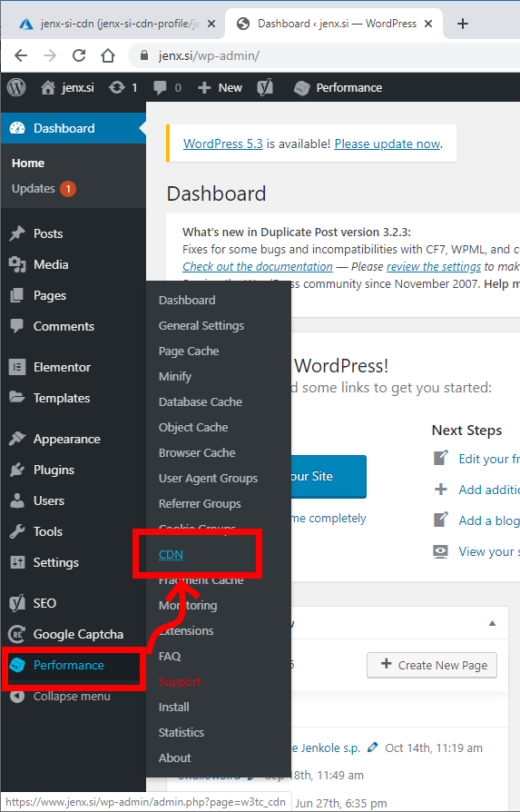Click the Pages icon in sidebar
Image resolution: width=520 pixels, height=812 pixels.
click(17, 296)
